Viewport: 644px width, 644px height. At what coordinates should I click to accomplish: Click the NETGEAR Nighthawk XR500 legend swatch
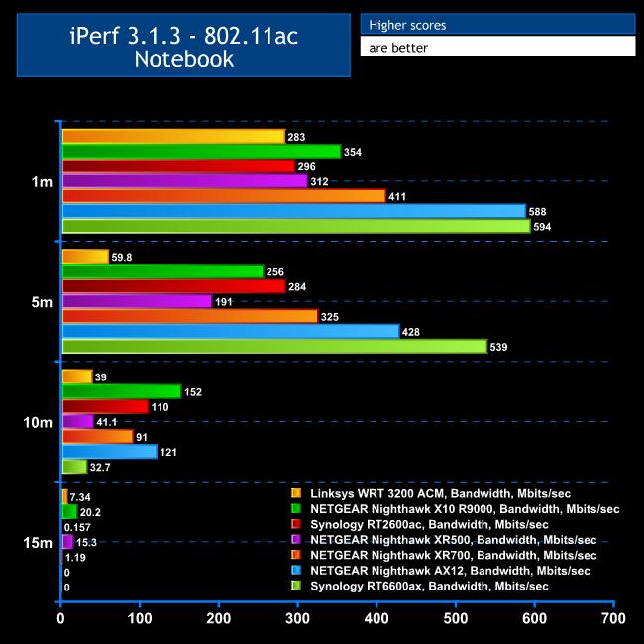[x=296, y=539]
